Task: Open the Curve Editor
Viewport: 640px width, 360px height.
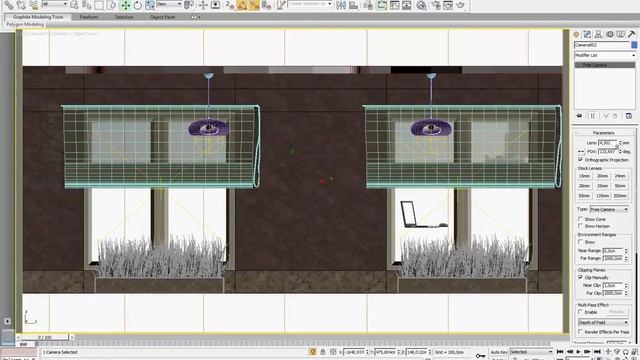Action: coord(394,5)
